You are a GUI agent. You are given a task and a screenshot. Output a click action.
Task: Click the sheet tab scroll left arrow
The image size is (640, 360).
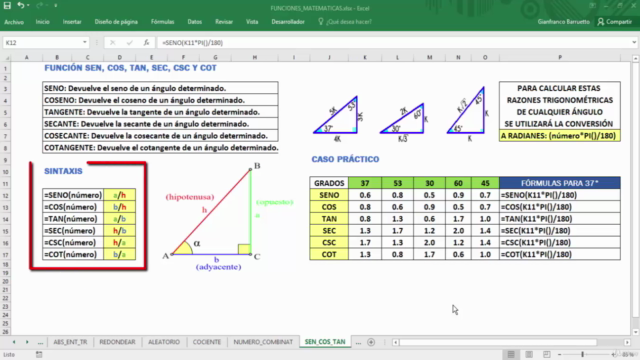click(x=14, y=342)
